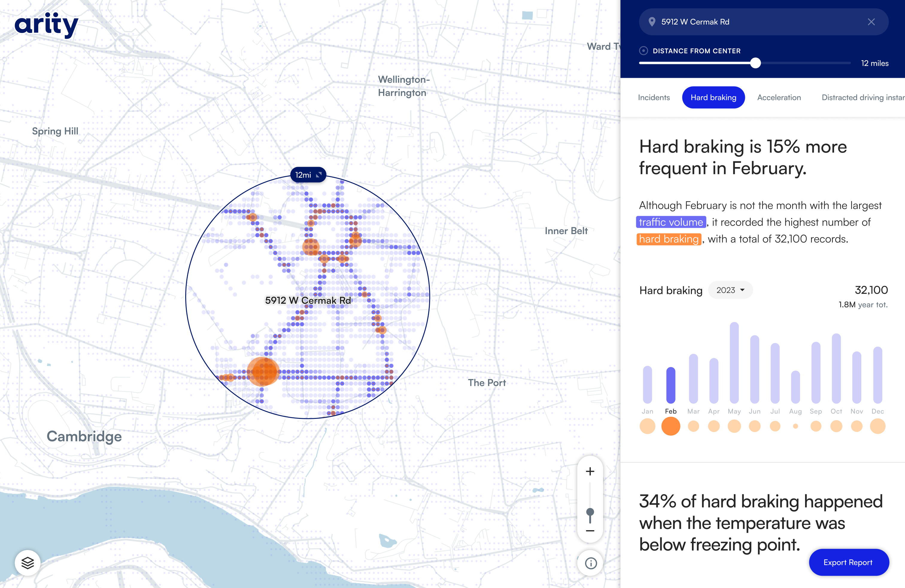Image resolution: width=905 pixels, height=588 pixels.
Task: Click the distance slider handle
Action: pyautogui.click(x=756, y=63)
